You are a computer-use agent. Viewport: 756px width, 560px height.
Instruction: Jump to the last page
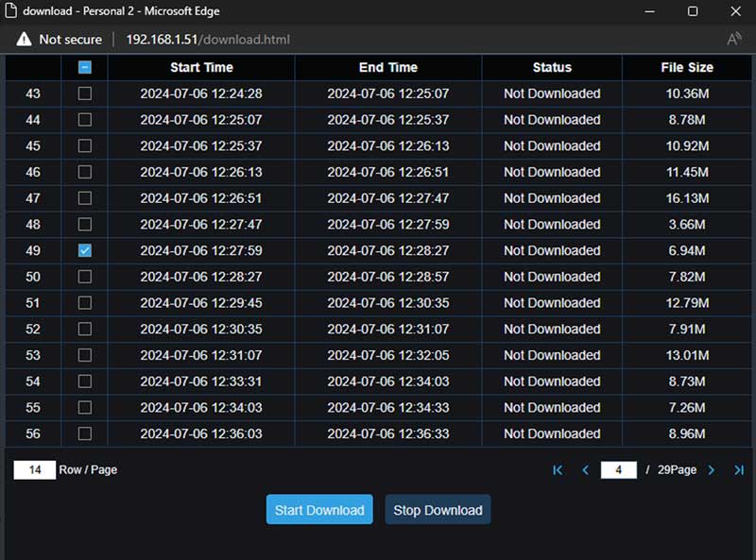[739, 470]
